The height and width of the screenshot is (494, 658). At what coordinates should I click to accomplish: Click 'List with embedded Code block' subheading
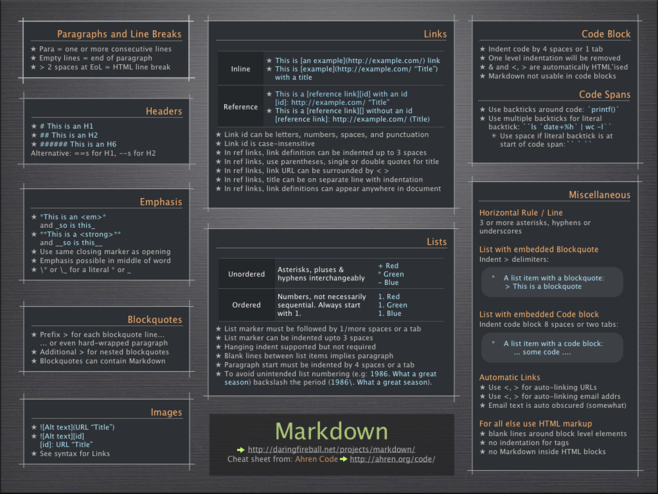click(x=539, y=314)
